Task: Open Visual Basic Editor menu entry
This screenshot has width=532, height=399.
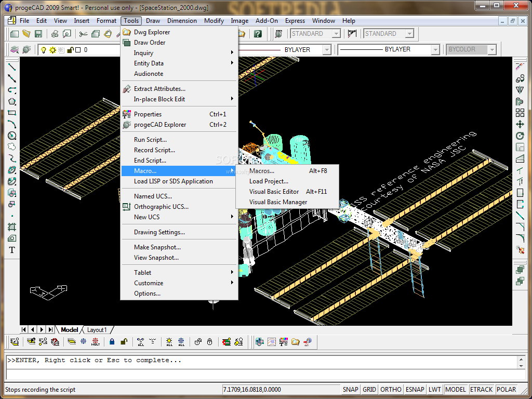Action: pos(287,192)
